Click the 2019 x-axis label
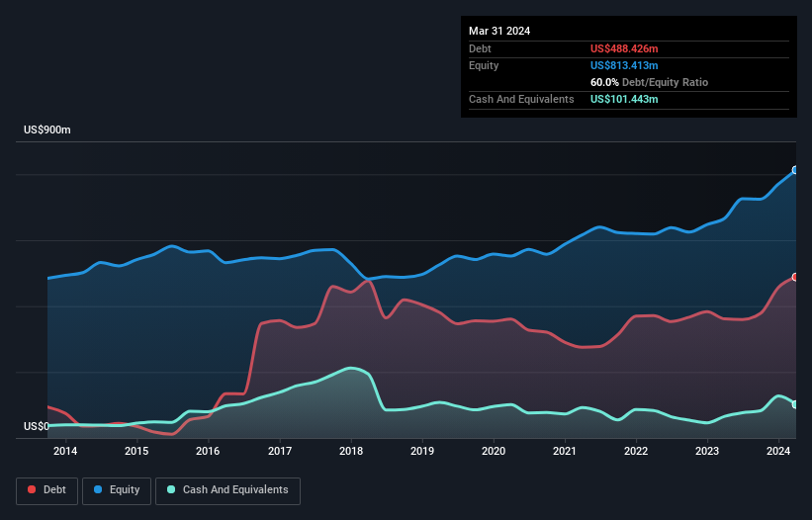Screen dimensions: 812x520 (x=422, y=451)
